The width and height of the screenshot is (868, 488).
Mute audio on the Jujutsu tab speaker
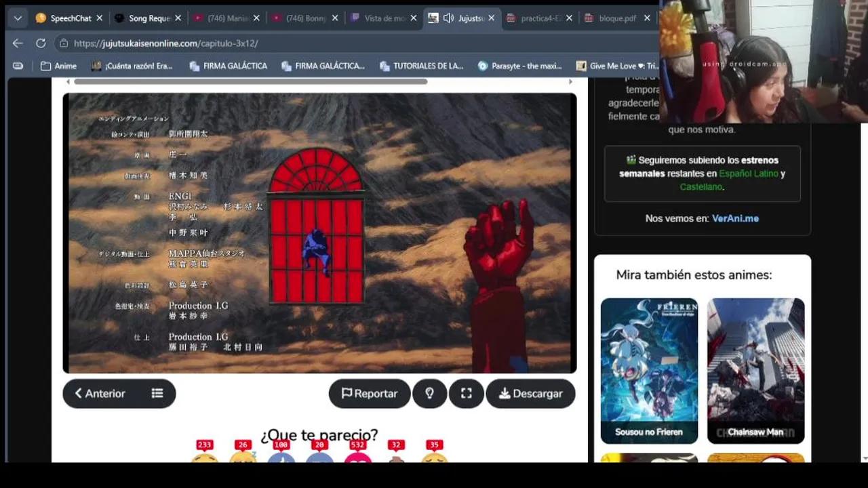coord(448,18)
